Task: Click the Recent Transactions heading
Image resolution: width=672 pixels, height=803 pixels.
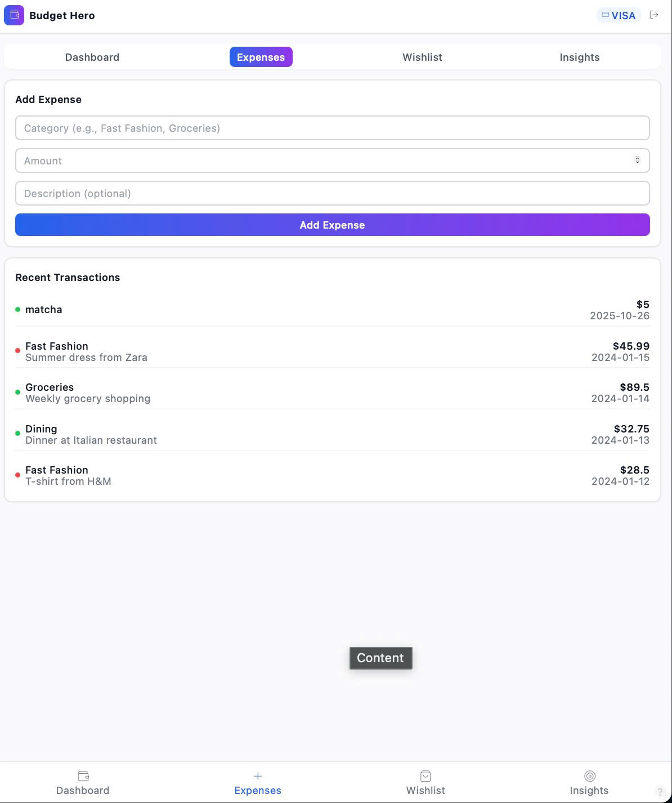Action: tap(68, 277)
